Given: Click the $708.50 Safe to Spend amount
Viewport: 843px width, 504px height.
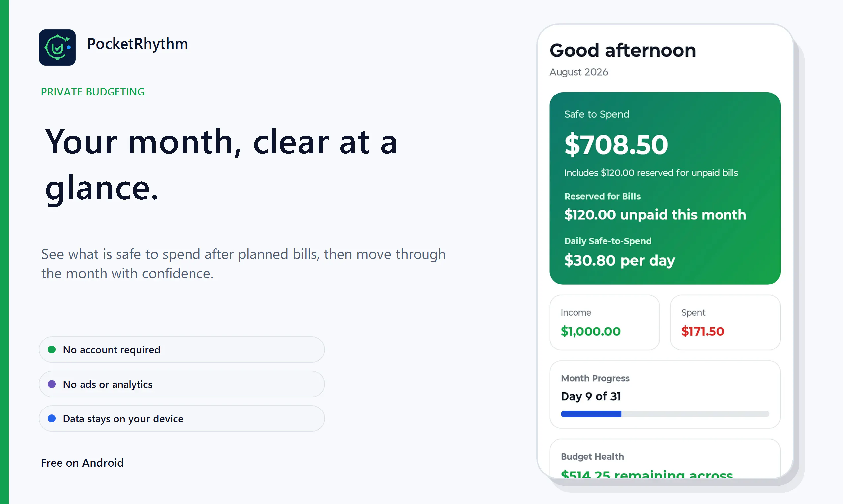Looking at the screenshot, I should pos(616,145).
